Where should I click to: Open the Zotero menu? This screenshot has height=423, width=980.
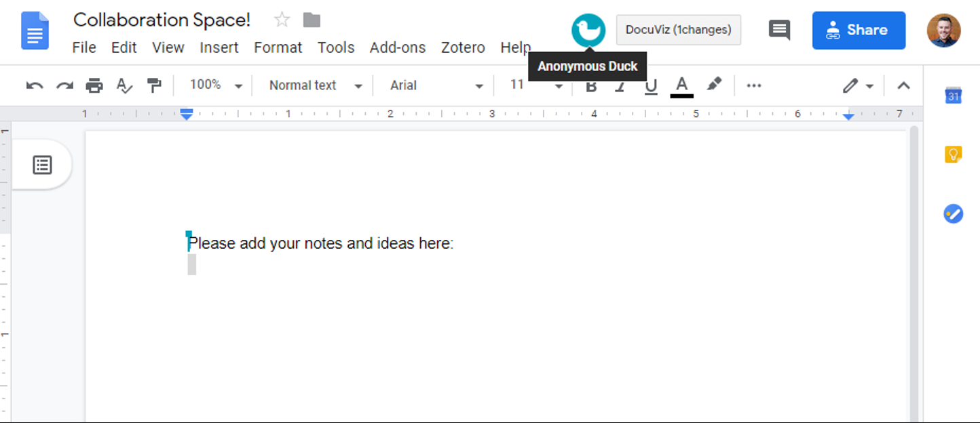point(463,47)
